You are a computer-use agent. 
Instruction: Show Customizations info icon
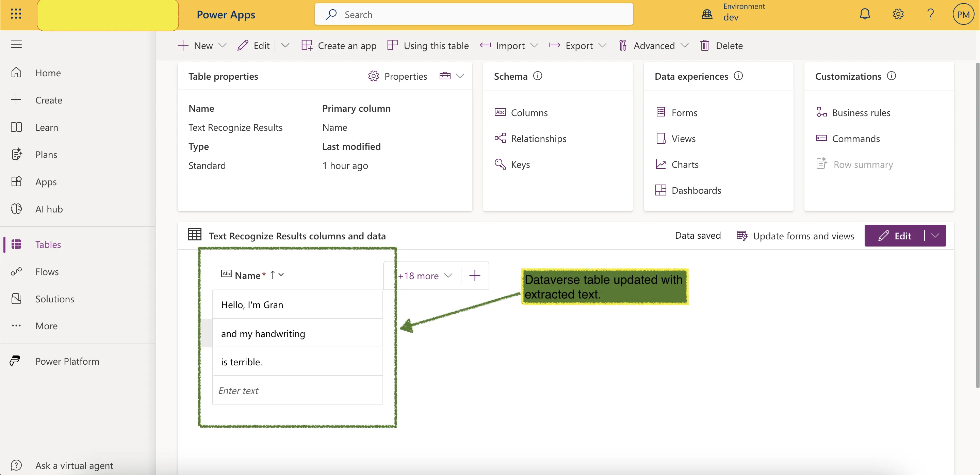pos(892,76)
